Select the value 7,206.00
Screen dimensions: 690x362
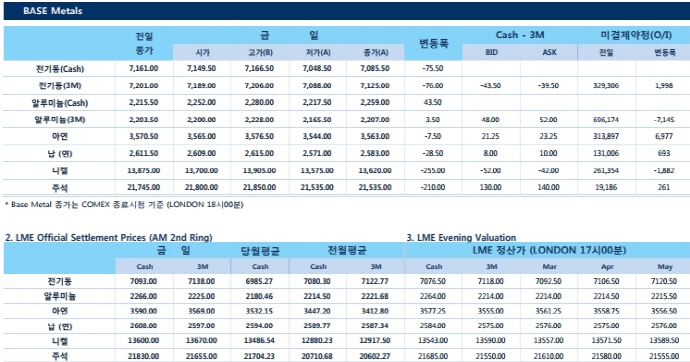(259, 86)
